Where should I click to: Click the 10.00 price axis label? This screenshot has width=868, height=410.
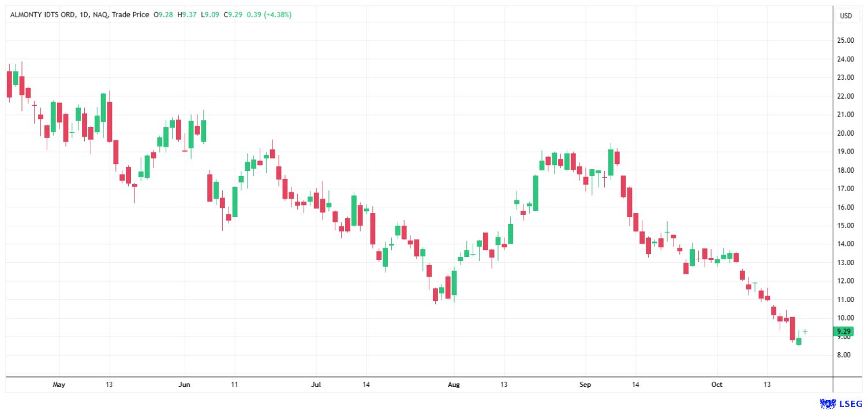pyautogui.click(x=846, y=318)
